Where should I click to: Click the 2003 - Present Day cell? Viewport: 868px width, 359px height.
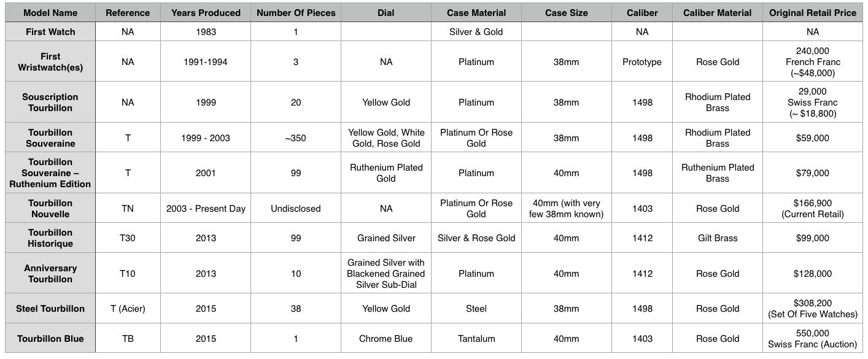tap(206, 209)
